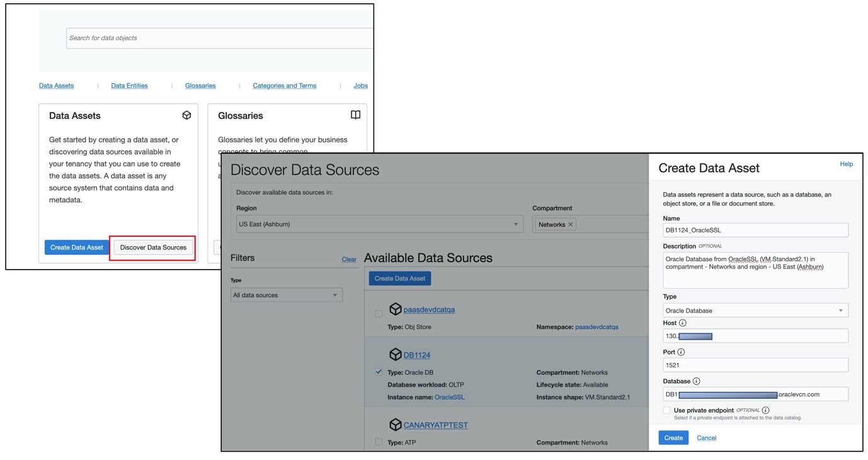Click the Discover Data Sources button
Image resolution: width=868 pixels, height=460 pixels.
153,248
